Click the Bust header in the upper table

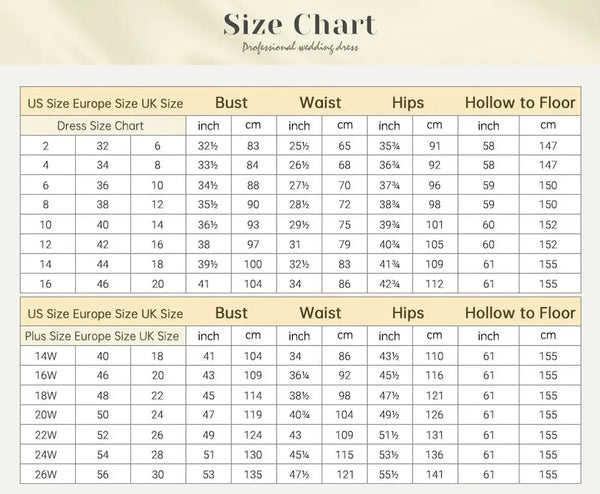[x=231, y=103]
